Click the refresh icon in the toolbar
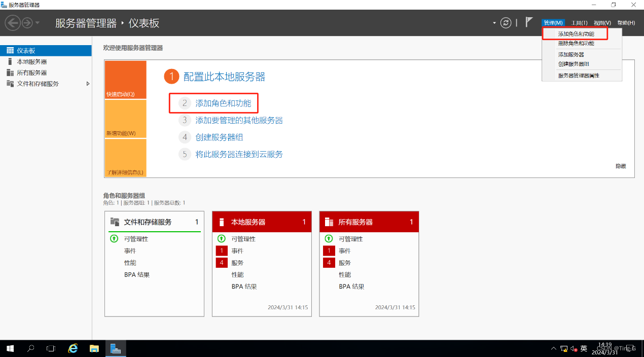The width and height of the screenshot is (644, 357). [x=505, y=23]
